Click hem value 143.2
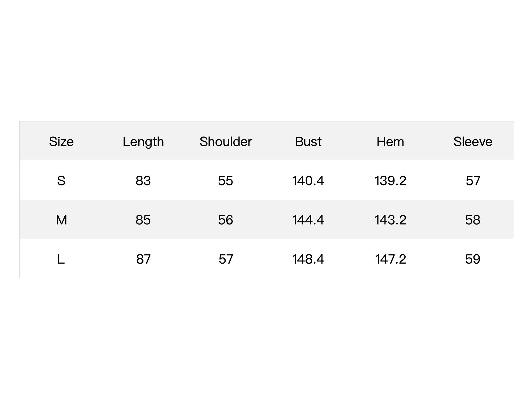The width and height of the screenshot is (532, 399). point(390,220)
